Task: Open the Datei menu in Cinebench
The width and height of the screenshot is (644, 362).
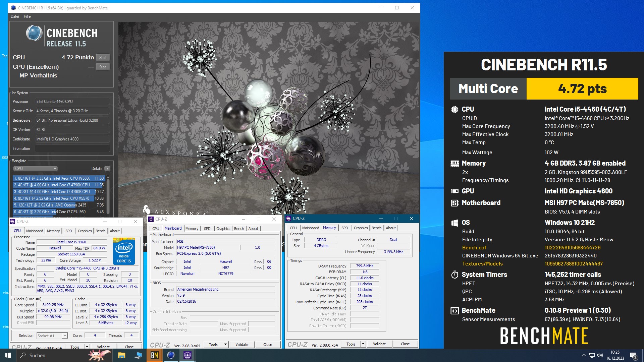Action: coord(15,16)
